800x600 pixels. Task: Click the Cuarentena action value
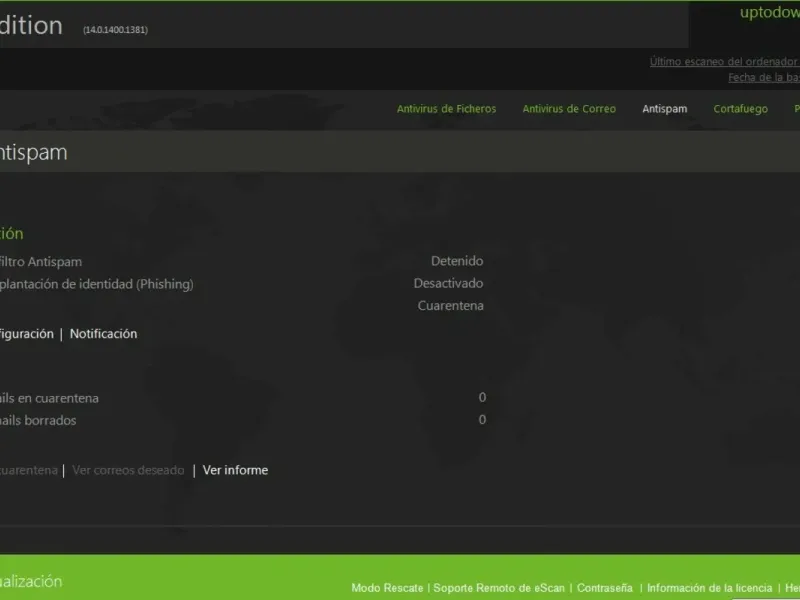click(451, 306)
